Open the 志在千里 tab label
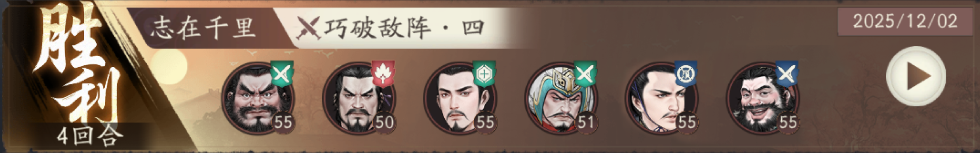This screenshot has width=980, height=153. pos(203,28)
